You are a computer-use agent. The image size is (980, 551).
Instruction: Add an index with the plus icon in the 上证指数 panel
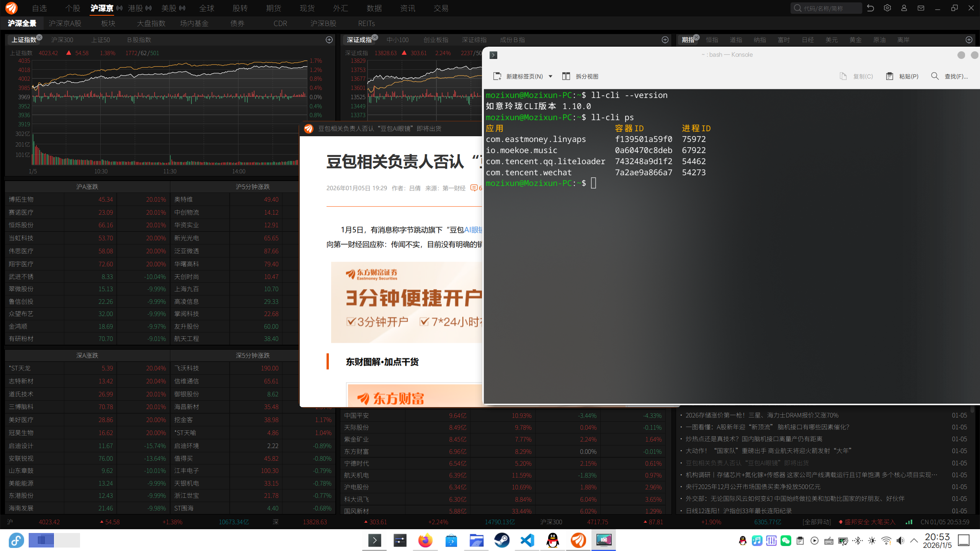tap(329, 40)
